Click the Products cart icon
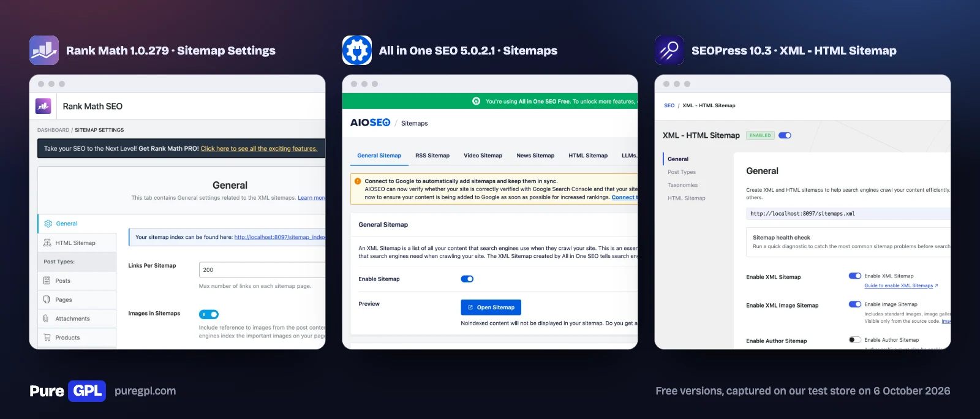This screenshot has height=419, width=980. pyautogui.click(x=47, y=338)
